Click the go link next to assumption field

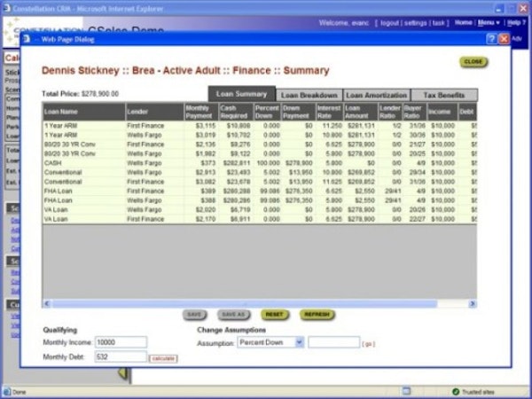pos(369,344)
